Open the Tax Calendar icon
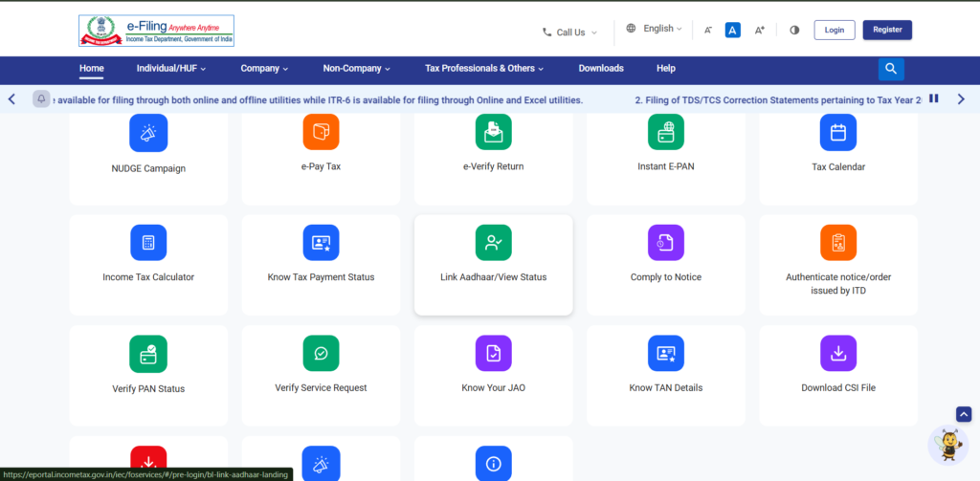980x481 pixels. (x=838, y=132)
